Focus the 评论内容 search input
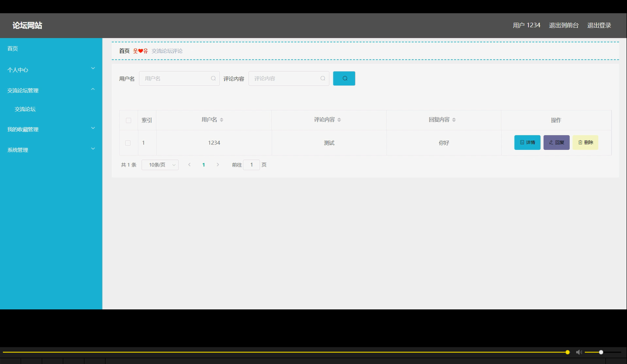 (289, 78)
